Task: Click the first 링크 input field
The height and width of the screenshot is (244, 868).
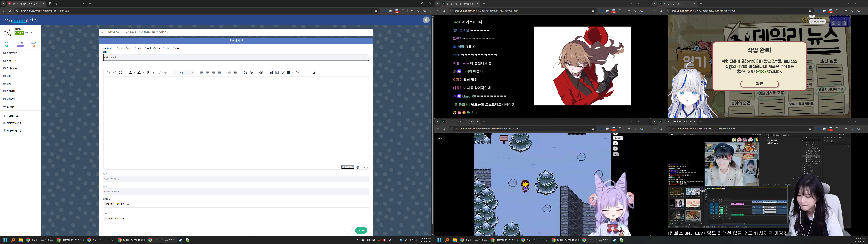Action: (x=236, y=179)
